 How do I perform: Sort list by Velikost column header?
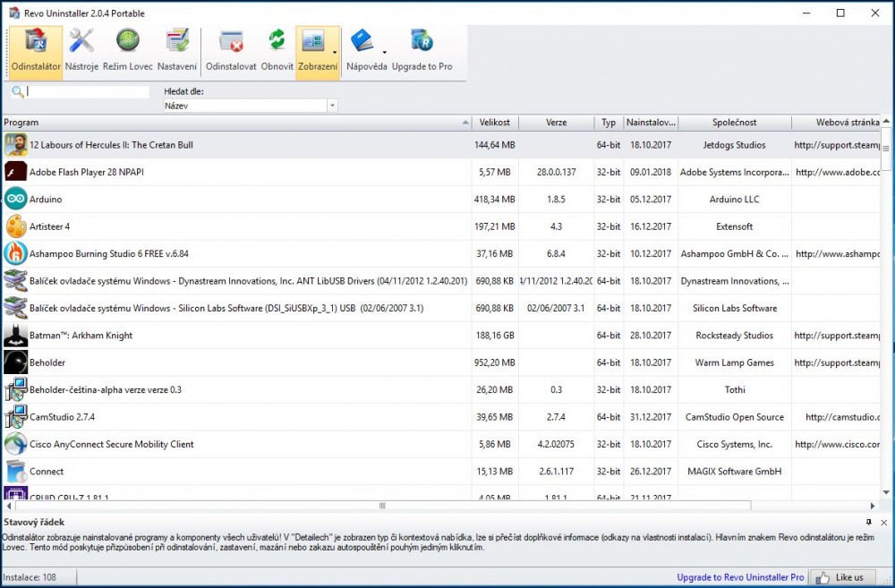494,123
